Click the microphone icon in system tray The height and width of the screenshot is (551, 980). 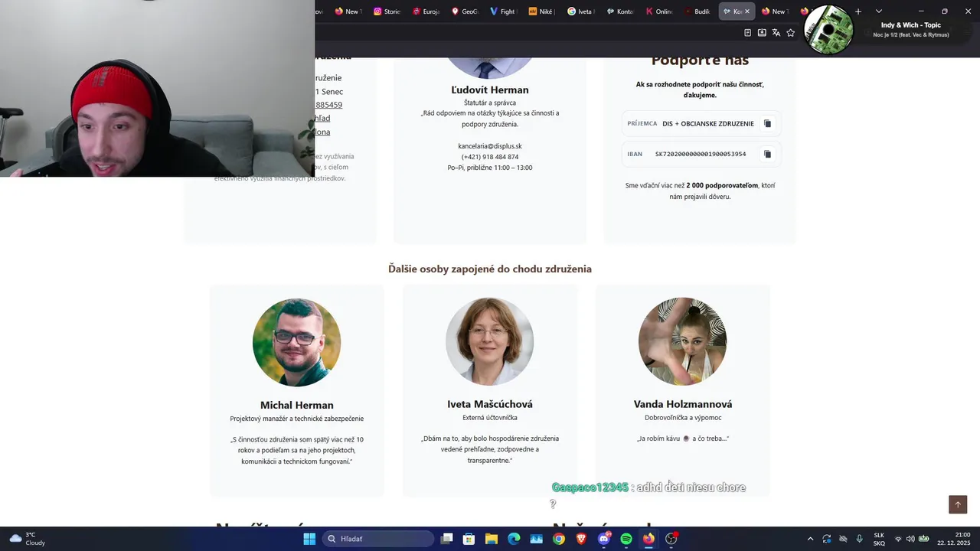860,539
